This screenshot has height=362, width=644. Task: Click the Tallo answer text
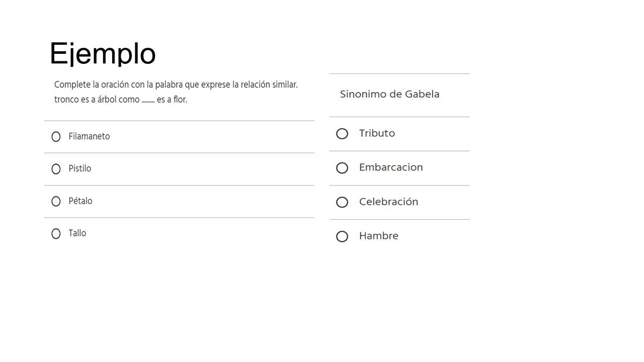77,233
